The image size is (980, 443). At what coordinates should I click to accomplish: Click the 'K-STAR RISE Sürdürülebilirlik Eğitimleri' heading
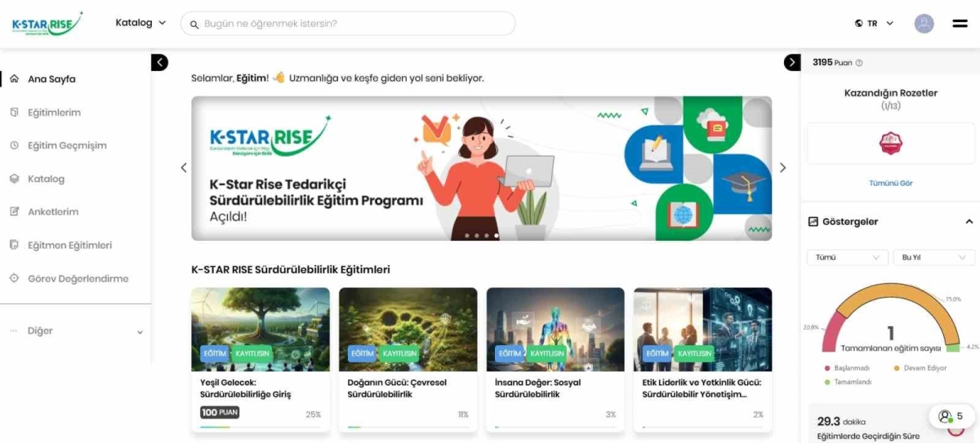pyautogui.click(x=291, y=269)
